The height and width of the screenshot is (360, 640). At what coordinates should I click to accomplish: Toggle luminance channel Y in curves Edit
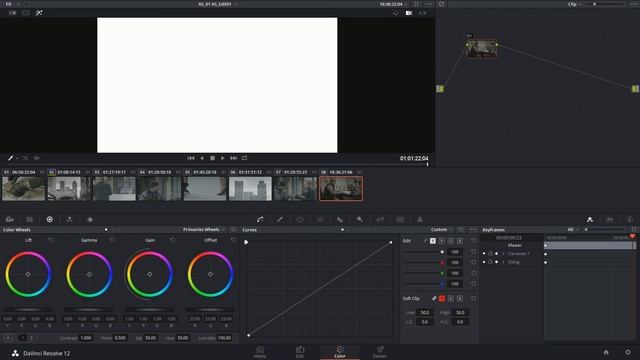pos(433,241)
